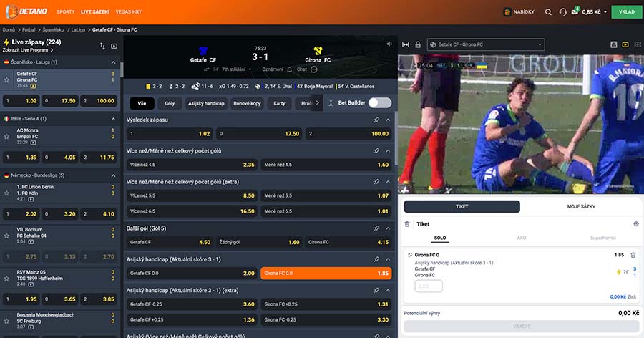Click the ticket settings gear icon
This screenshot has height=338, width=644.
click(x=635, y=224)
